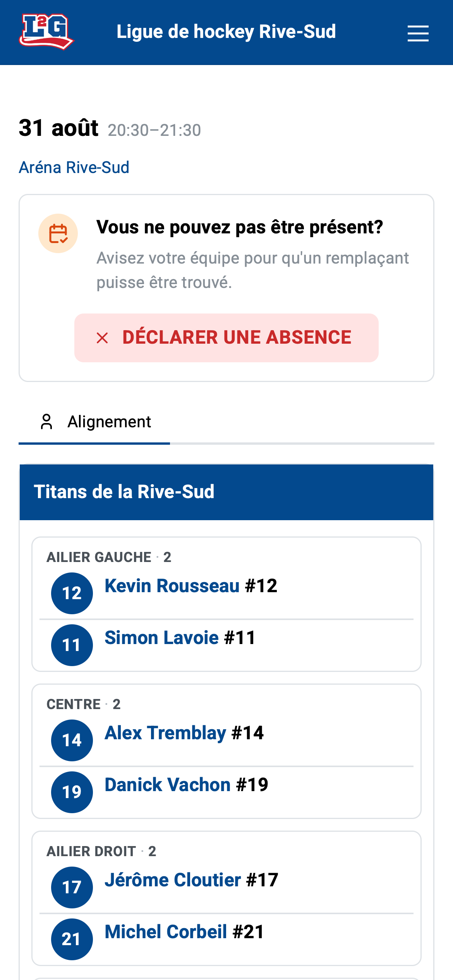Click jersey number 11 badge

point(72,645)
